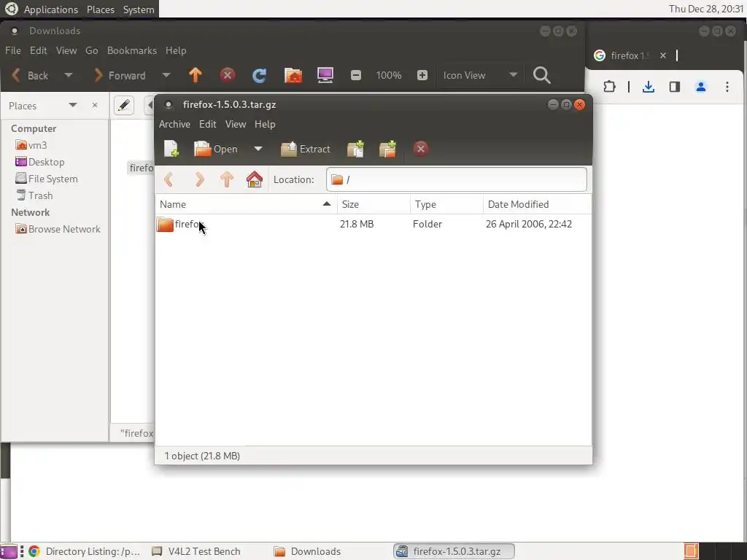Image resolution: width=747 pixels, height=560 pixels.
Task: Click the new archive icon in the archive manager
Action: pos(171,149)
